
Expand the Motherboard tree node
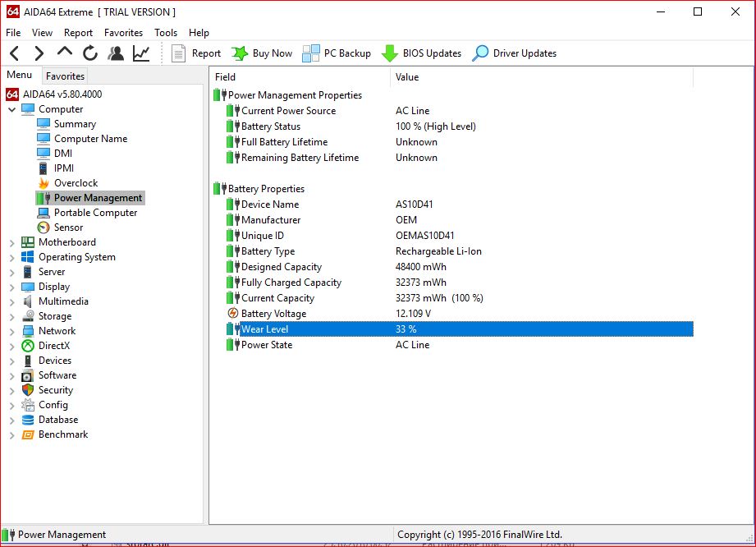coord(12,242)
